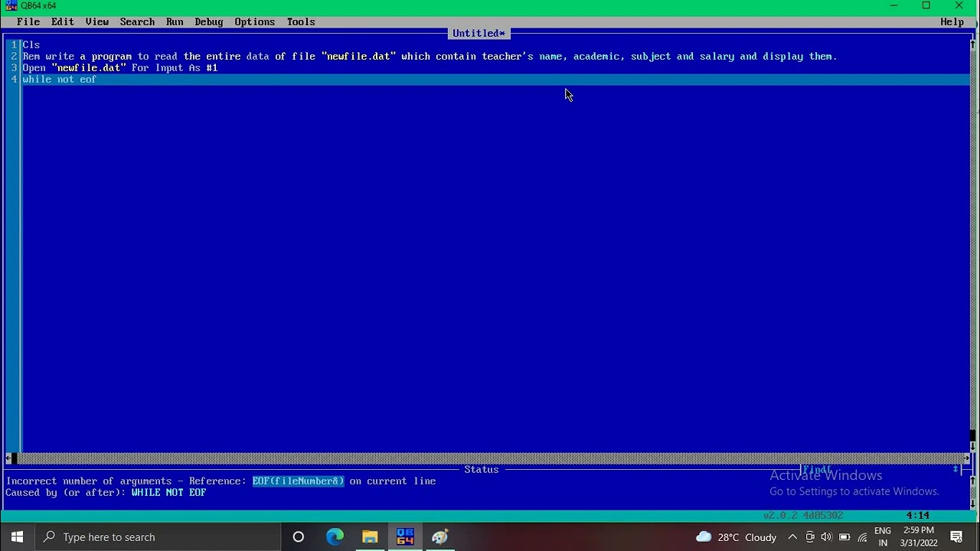Open the Search menu

(137, 22)
